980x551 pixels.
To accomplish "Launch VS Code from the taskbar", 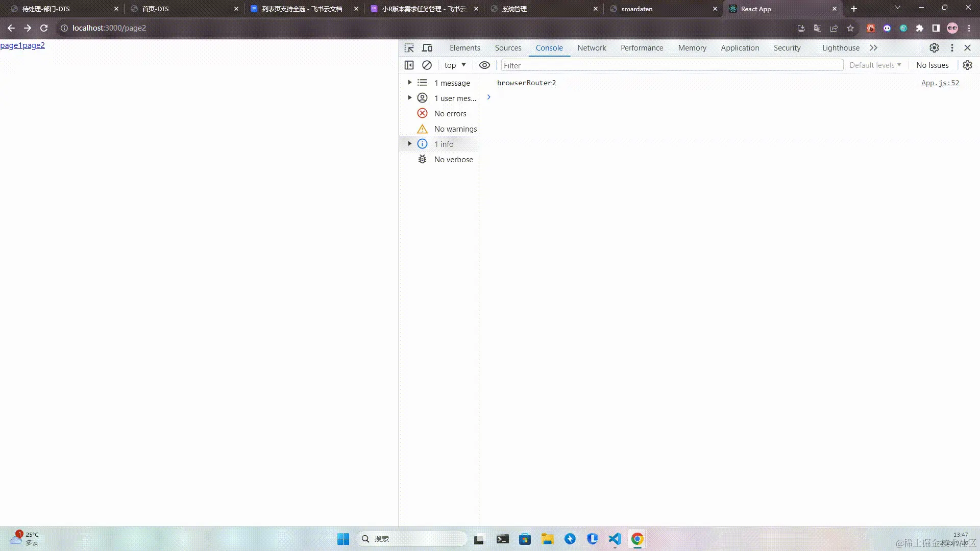I will (615, 539).
